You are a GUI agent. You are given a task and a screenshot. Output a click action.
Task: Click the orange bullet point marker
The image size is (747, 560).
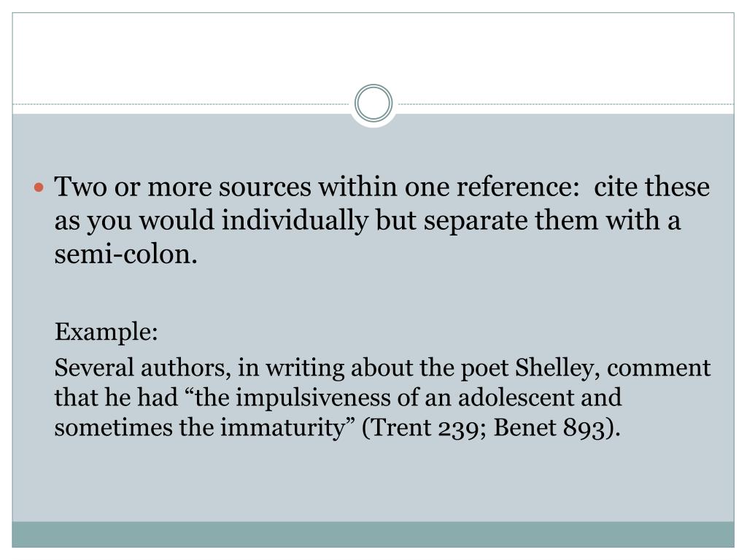pyautogui.click(x=39, y=187)
